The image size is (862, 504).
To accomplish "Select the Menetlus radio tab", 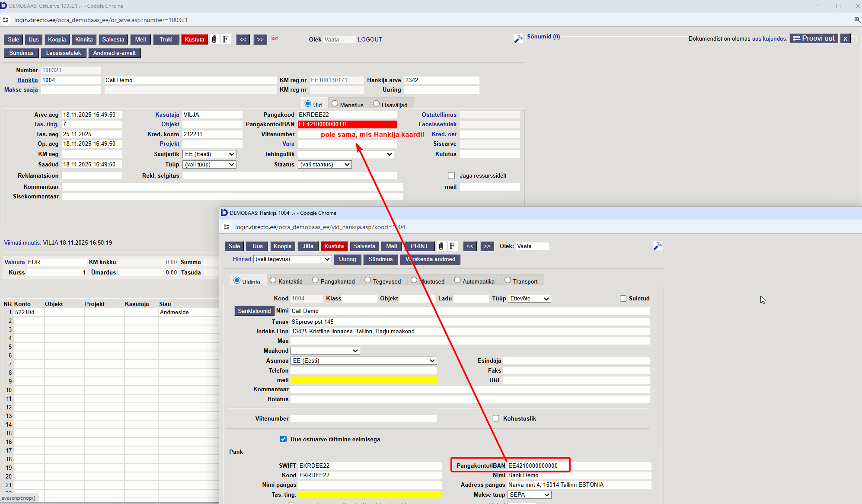I will pyautogui.click(x=335, y=104).
